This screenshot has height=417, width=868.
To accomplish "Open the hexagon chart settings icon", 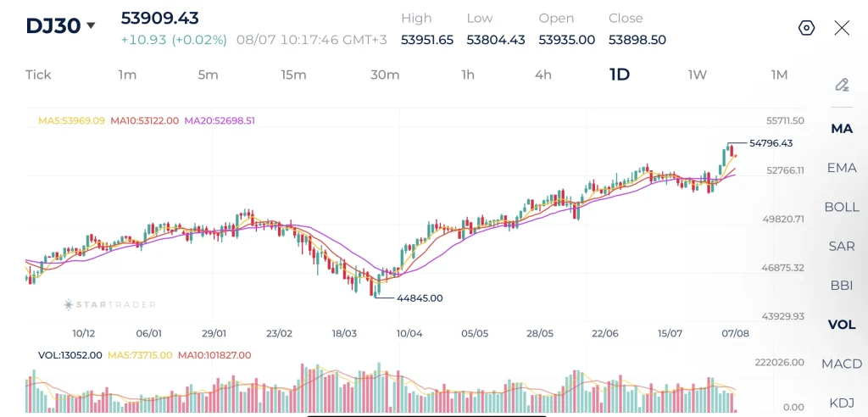I will 807,28.
